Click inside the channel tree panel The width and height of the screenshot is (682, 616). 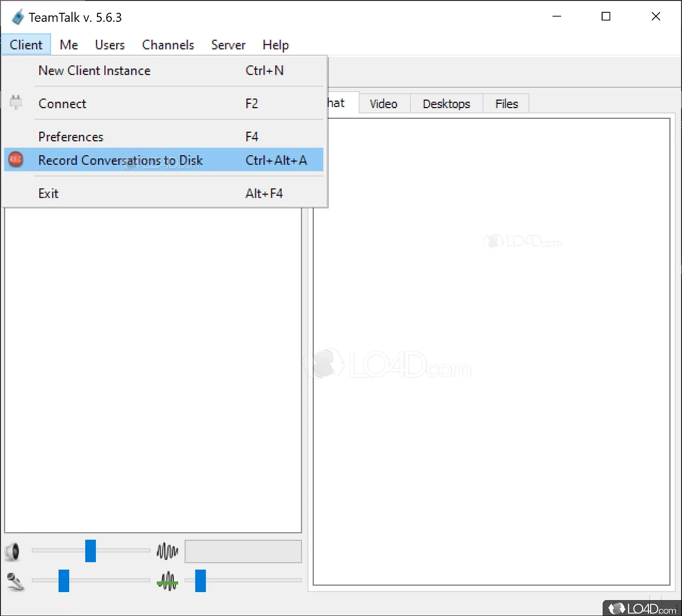coord(153,370)
